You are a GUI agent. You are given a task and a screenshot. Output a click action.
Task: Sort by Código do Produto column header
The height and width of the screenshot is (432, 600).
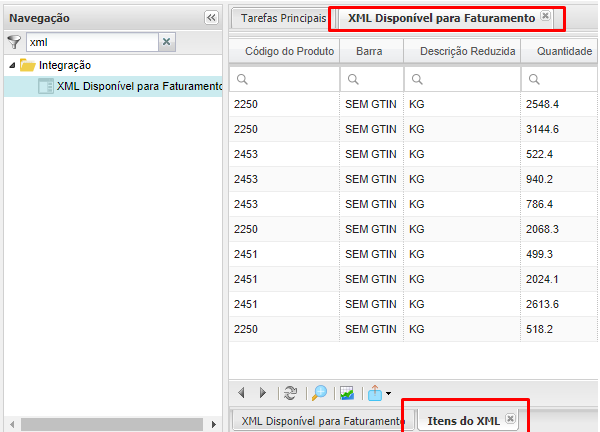pyautogui.click(x=284, y=51)
